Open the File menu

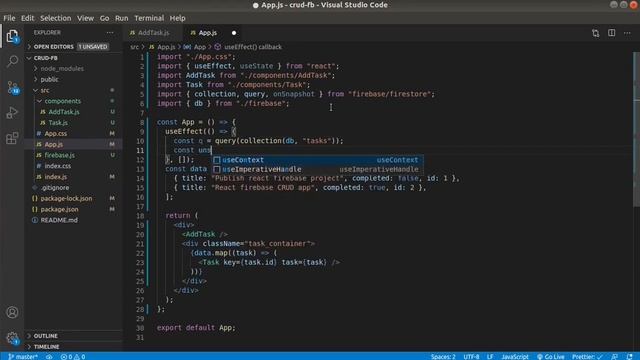[x=9, y=18]
